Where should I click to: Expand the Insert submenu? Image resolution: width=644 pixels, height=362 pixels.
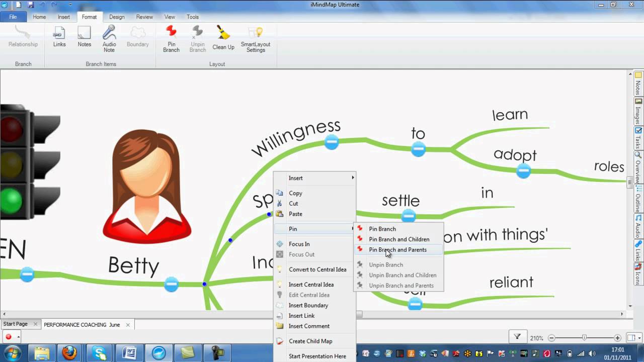pyautogui.click(x=315, y=178)
